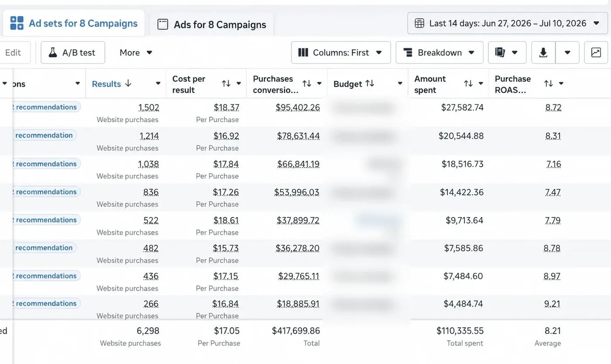Open the download export icon button

click(x=543, y=53)
